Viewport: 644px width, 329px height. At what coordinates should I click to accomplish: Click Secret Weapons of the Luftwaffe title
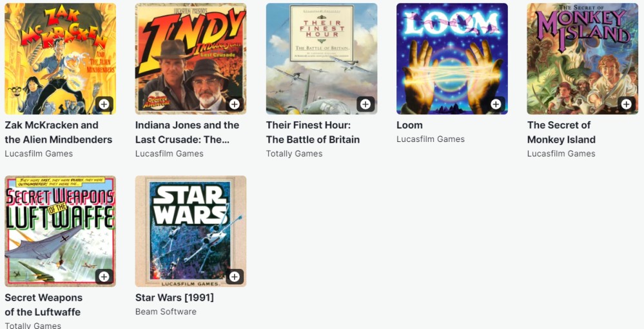[x=44, y=304]
